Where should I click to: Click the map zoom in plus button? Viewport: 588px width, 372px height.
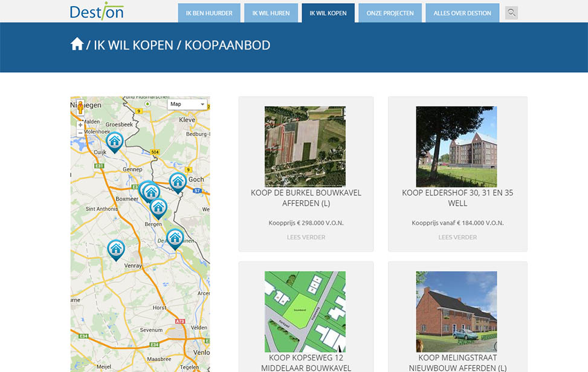(80, 125)
